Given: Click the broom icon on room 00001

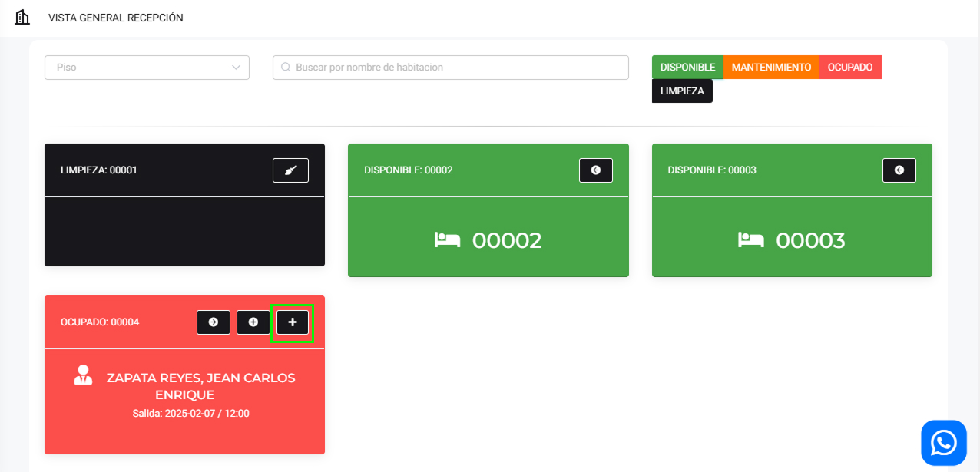Looking at the screenshot, I should pyautogui.click(x=290, y=170).
